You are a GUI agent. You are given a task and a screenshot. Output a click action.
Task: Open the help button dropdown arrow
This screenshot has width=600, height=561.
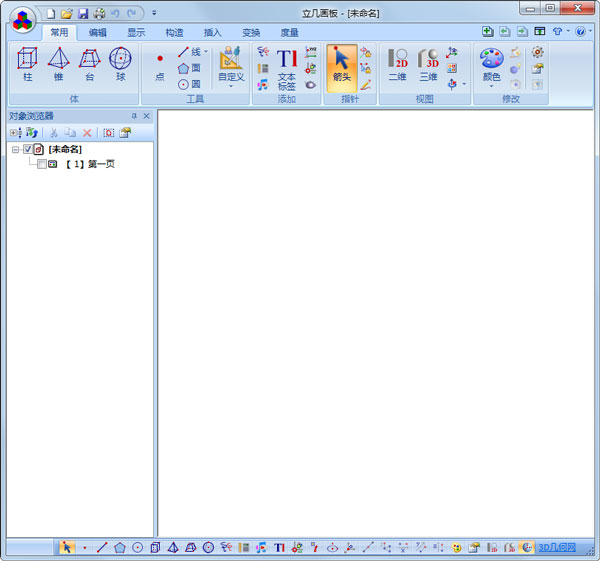coord(591,31)
